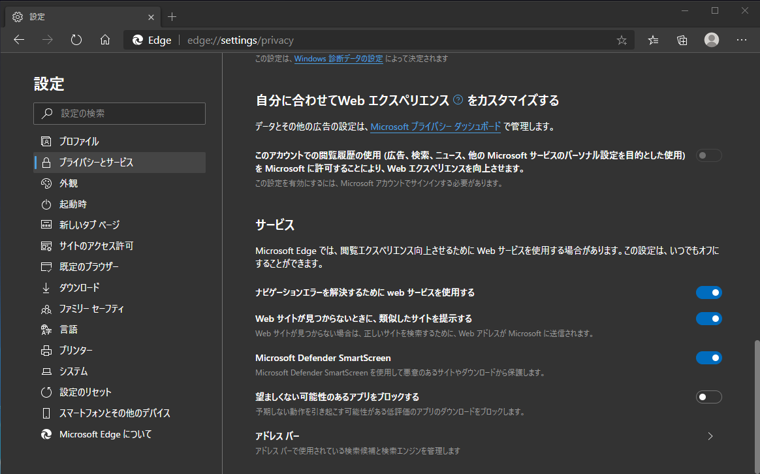The image size is (760, 474).
Task: Open ファミリー セーフティ settings
Action: tap(119, 309)
